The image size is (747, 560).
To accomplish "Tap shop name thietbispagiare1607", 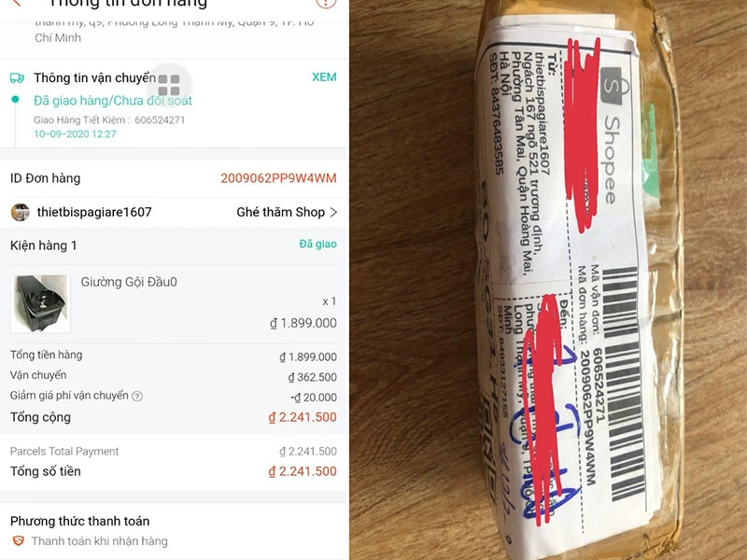I will tap(94, 212).
